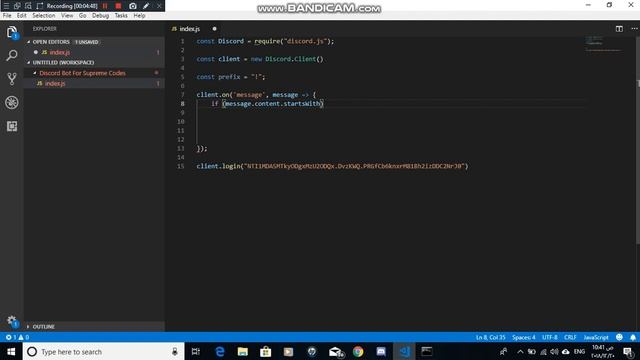Select the index.js editor tab
Viewport: 640px width, 360px height.
[x=190, y=29]
